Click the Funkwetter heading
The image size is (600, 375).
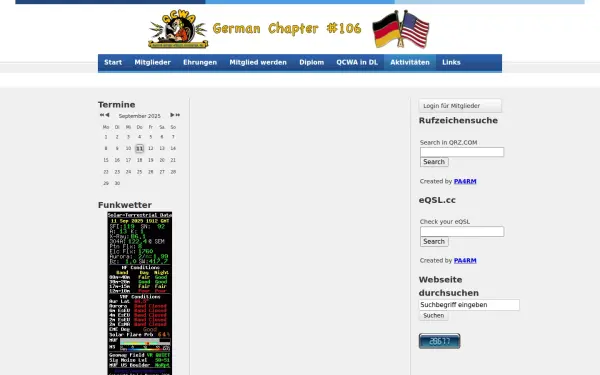click(125, 205)
